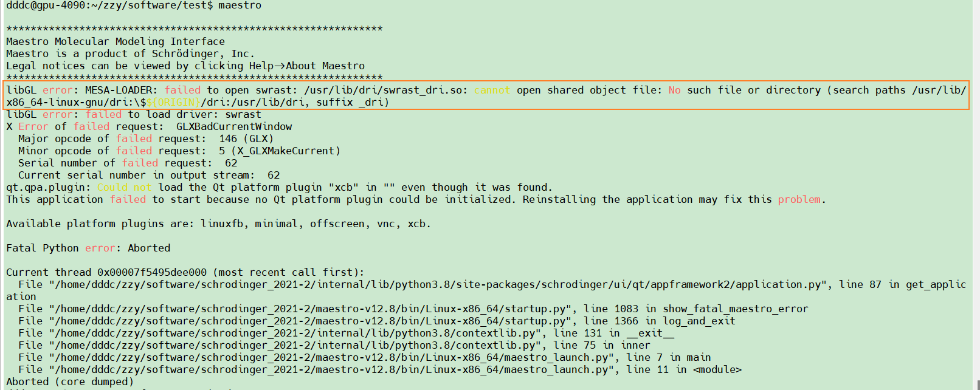Image resolution: width=980 pixels, height=390 pixels.
Task: Click the <module> entry at line 11
Action: point(717,369)
